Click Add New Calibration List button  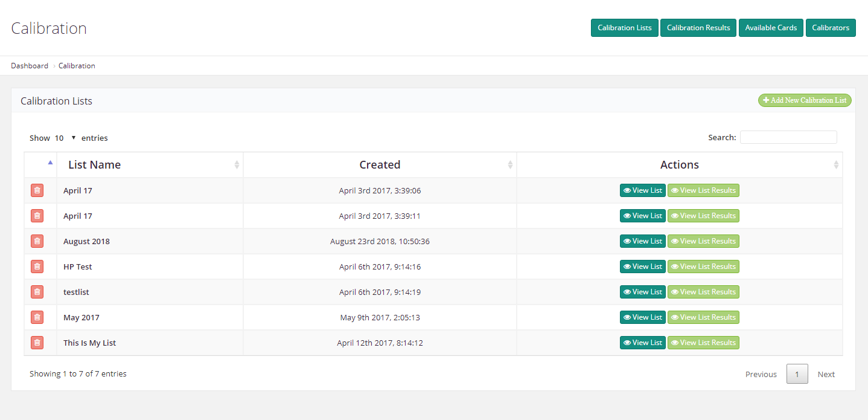805,100
